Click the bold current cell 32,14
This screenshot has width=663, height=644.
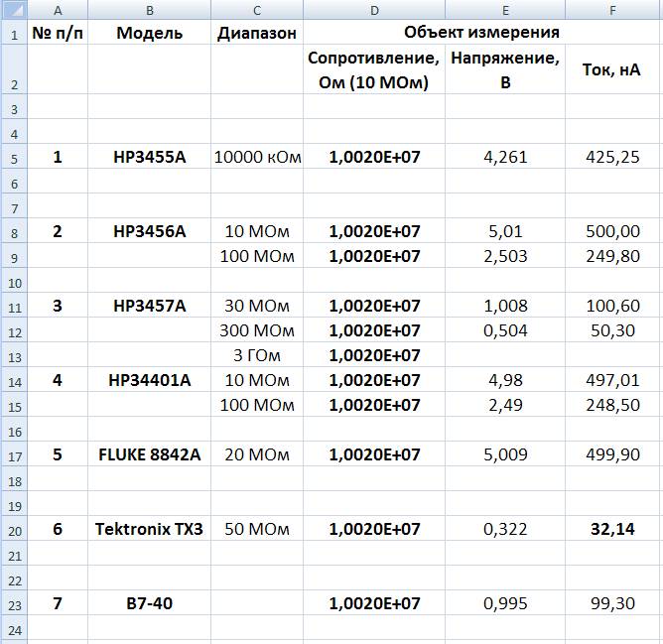click(612, 528)
